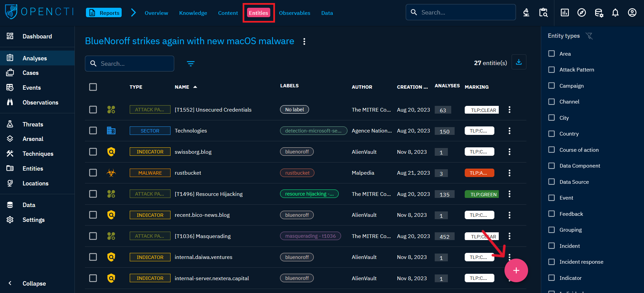This screenshot has height=293, width=644.
Task: Open the notifications bell icon
Action: click(x=615, y=13)
